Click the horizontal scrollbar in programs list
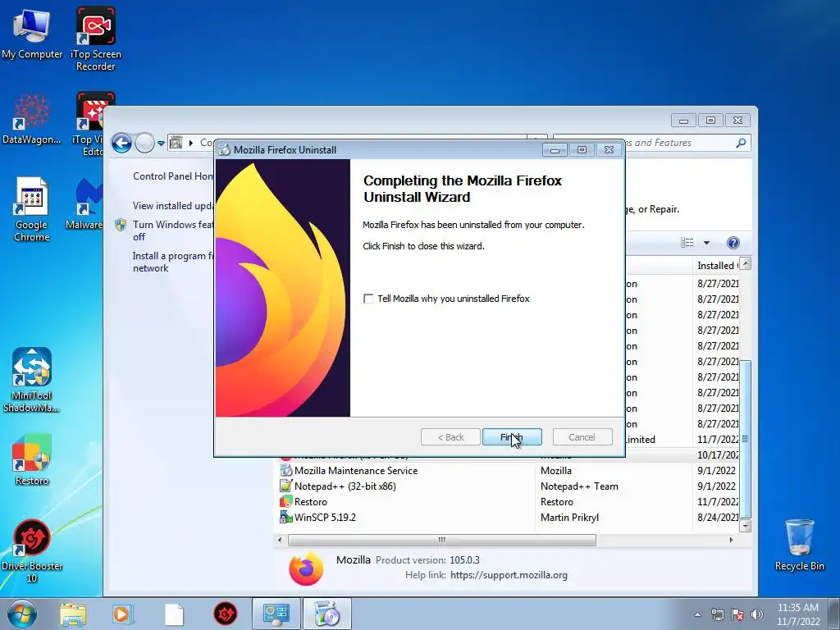Viewport: 840px width, 630px height. pos(442,540)
